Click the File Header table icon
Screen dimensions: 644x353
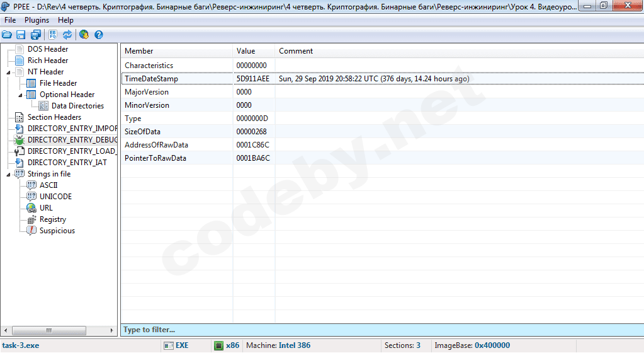point(31,83)
